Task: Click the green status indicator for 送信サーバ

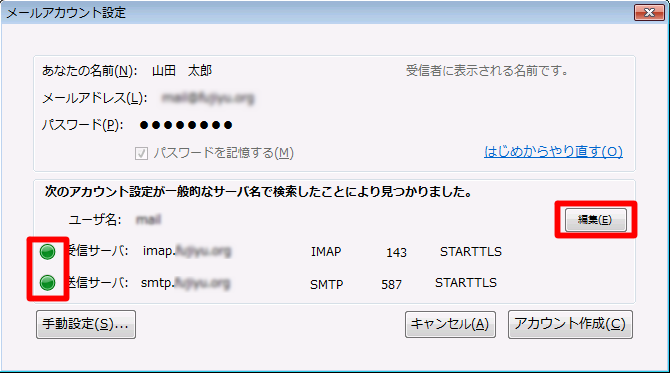Action: pyautogui.click(x=47, y=283)
